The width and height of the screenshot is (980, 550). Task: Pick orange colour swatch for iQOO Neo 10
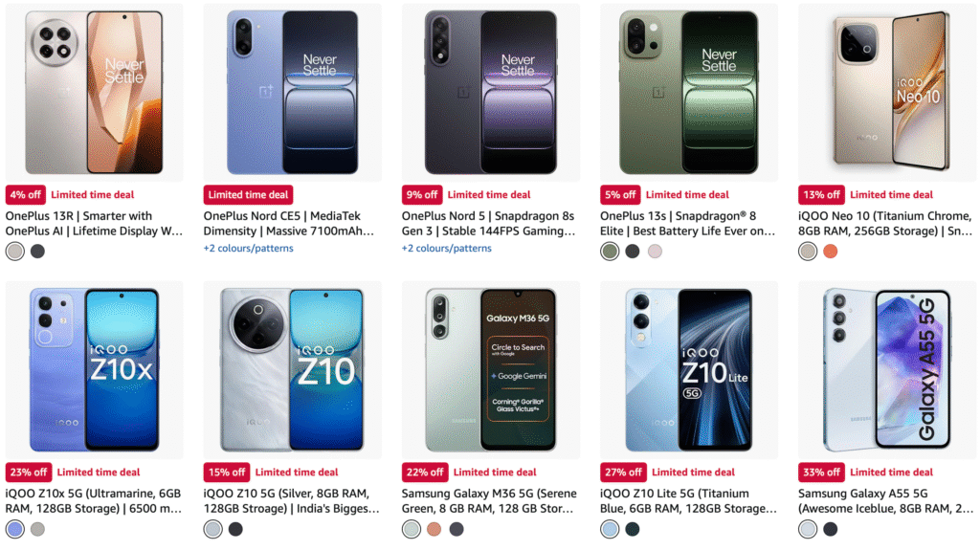pyautogui.click(x=830, y=252)
